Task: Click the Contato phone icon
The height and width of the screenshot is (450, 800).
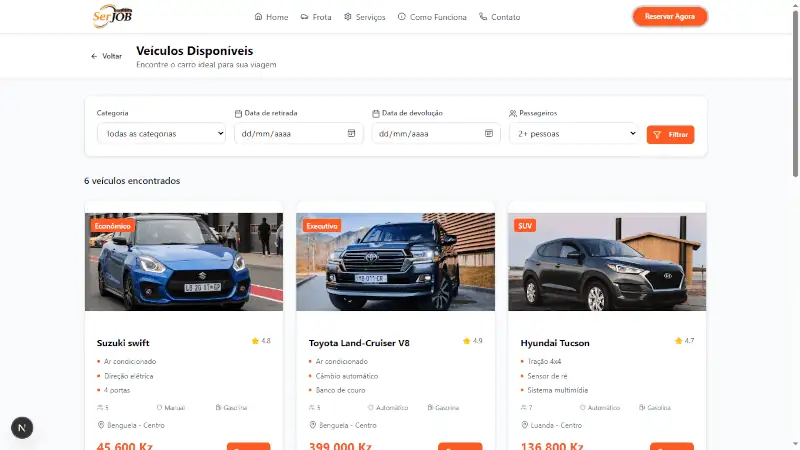Action: point(483,16)
